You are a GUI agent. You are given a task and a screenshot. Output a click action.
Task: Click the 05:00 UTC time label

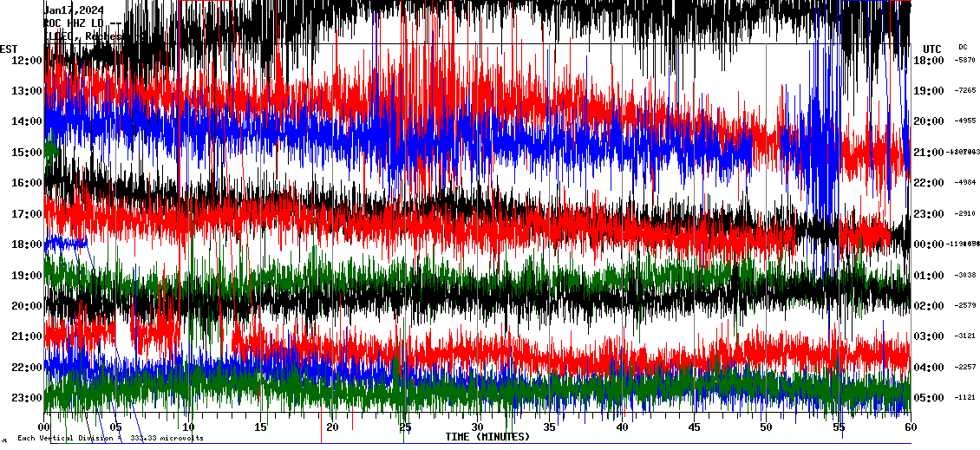(929, 398)
